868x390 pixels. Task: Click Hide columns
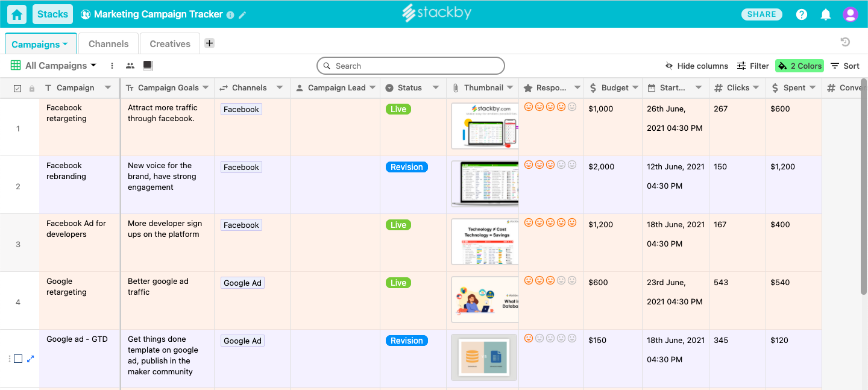point(696,66)
